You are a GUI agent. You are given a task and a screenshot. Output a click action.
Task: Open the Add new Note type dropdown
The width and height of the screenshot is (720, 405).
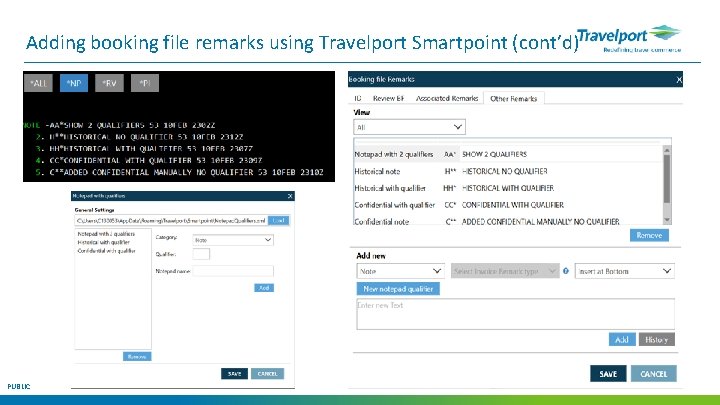click(400, 271)
